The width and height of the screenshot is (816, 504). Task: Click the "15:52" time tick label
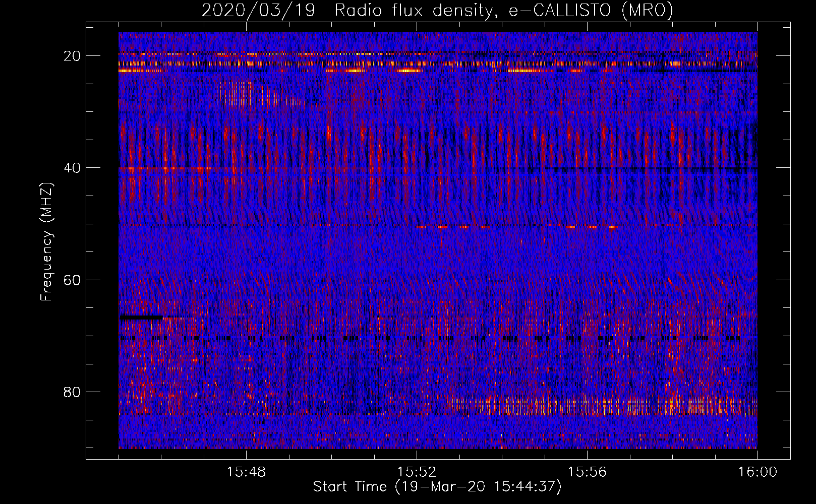pyautogui.click(x=417, y=472)
